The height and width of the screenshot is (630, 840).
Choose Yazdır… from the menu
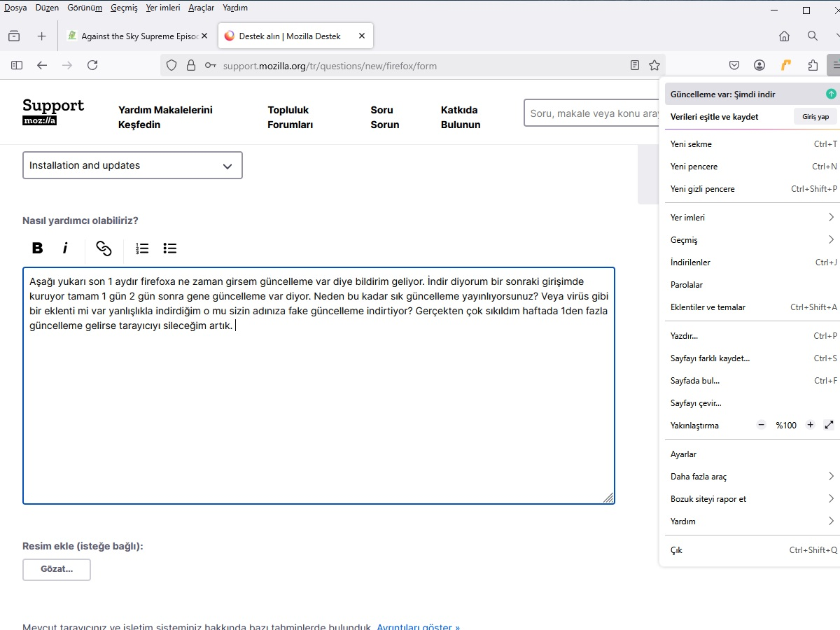coord(752,336)
